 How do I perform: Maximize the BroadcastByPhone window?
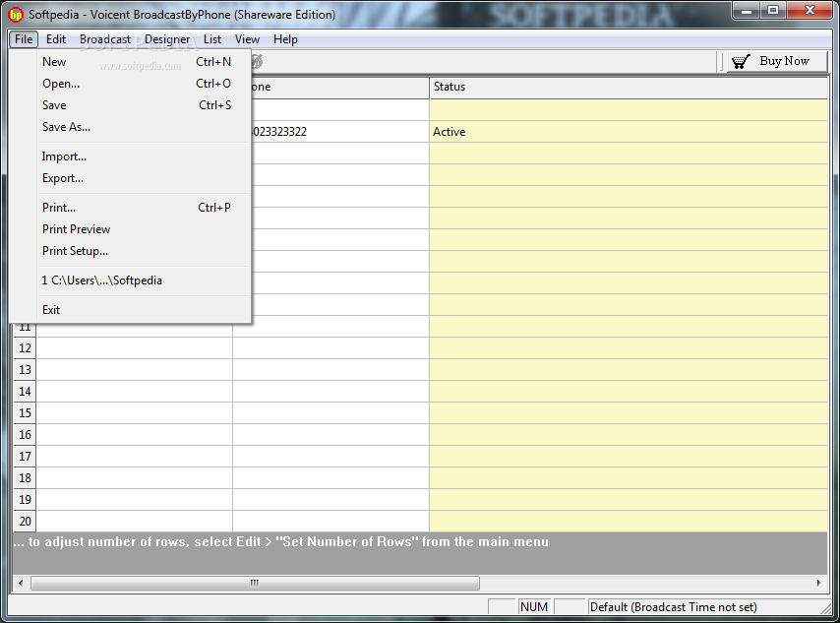[x=773, y=10]
